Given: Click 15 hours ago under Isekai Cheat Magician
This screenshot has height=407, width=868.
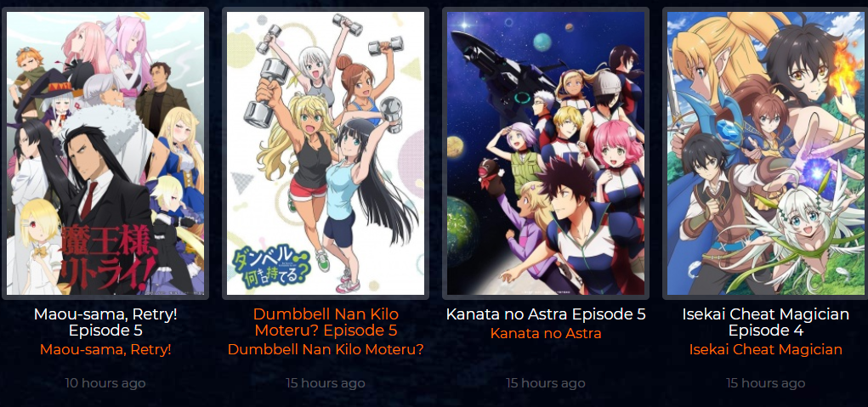Looking at the screenshot, I should [766, 382].
